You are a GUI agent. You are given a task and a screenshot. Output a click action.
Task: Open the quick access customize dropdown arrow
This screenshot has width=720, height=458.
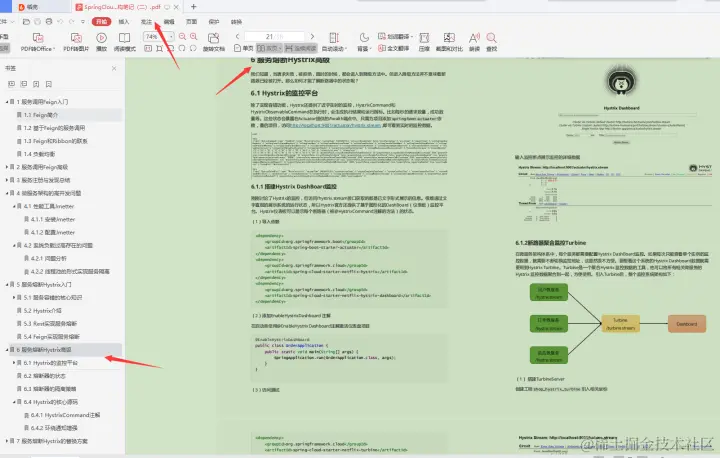83,22
